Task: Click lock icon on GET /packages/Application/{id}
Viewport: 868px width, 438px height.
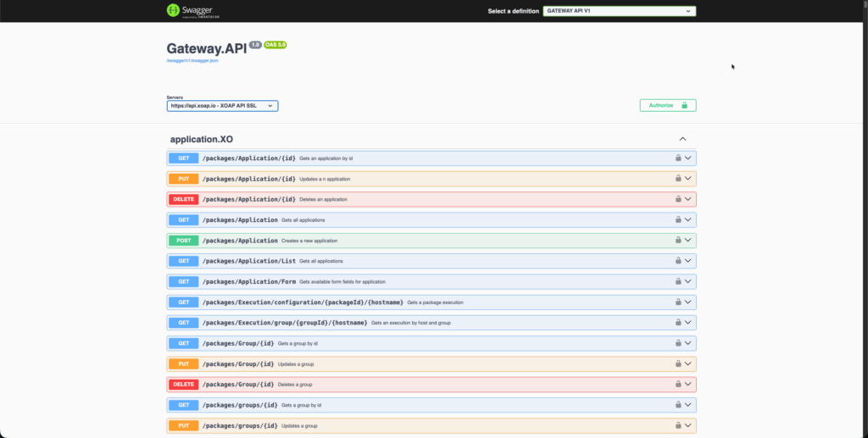Action: pos(678,158)
